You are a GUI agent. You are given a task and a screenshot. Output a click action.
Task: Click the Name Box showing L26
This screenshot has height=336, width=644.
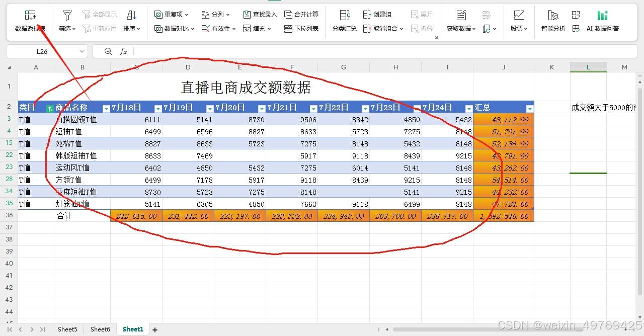pyautogui.click(x=42, y=51)
